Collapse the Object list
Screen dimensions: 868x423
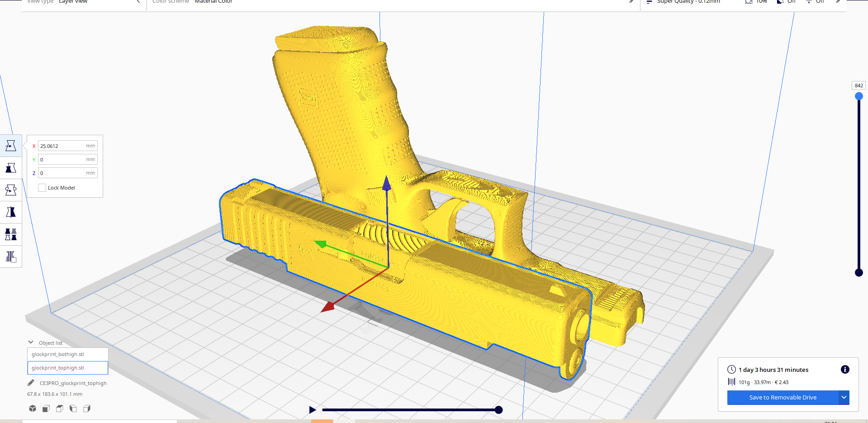click(31, 342)
